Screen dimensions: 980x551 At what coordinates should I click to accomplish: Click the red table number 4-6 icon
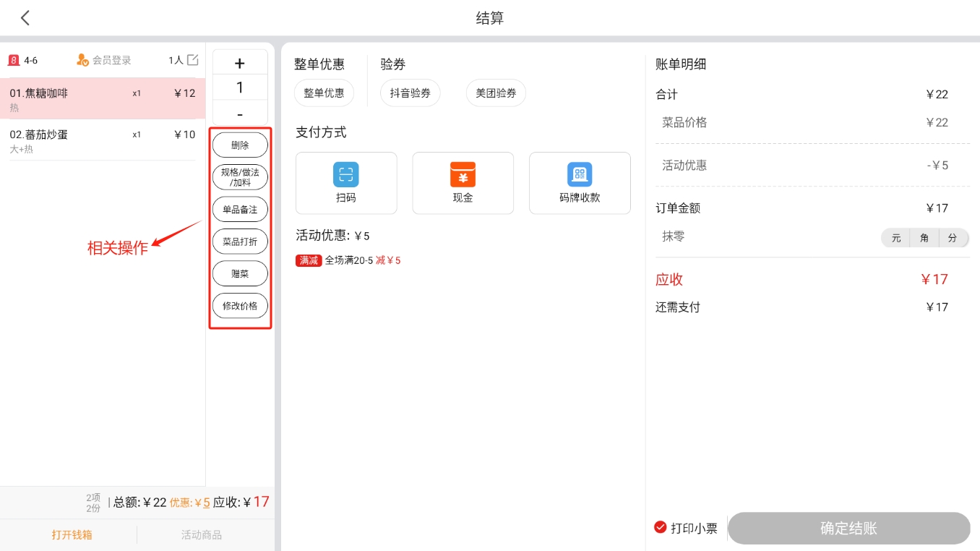pos(13,60)
